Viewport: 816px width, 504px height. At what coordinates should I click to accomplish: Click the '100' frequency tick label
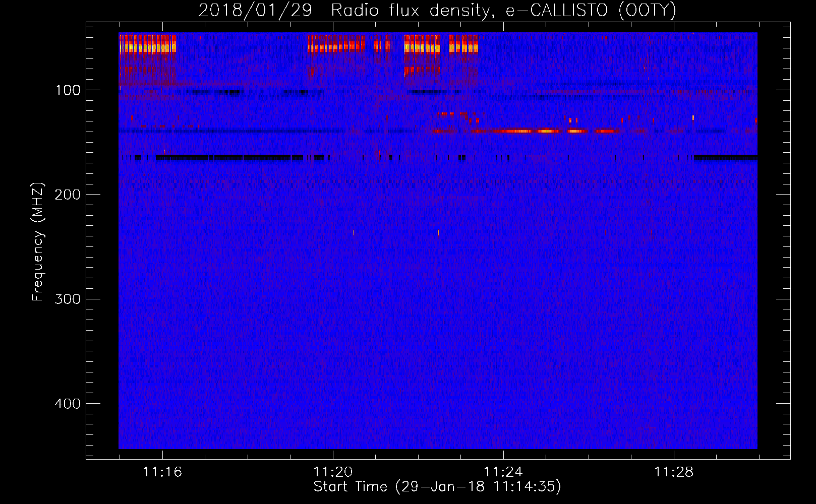(68, 90)
